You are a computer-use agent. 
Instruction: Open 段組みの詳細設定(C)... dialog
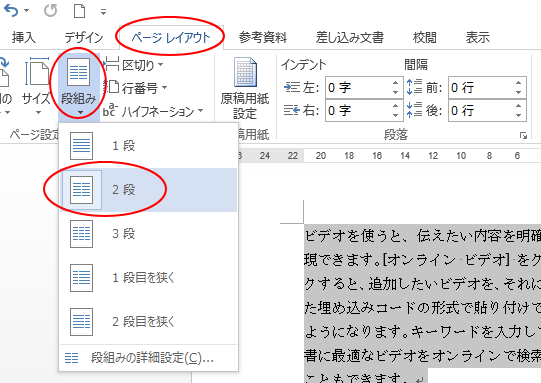148,358
